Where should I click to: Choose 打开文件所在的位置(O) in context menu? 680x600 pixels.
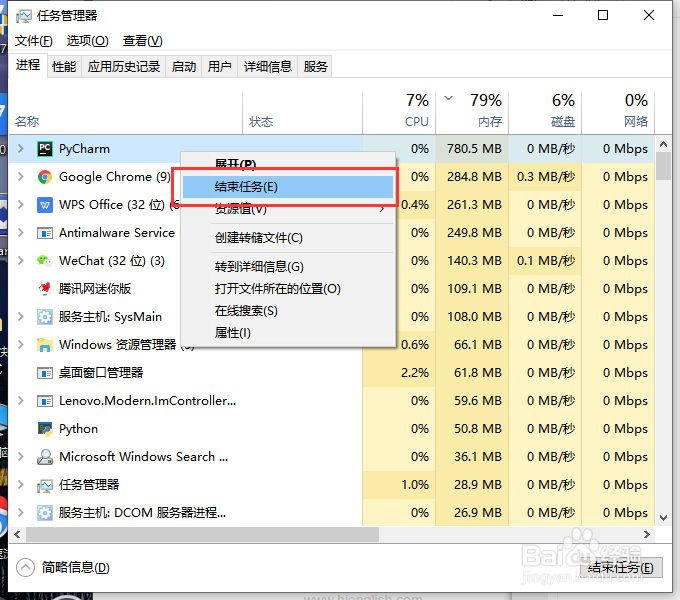tap(288, 289)
